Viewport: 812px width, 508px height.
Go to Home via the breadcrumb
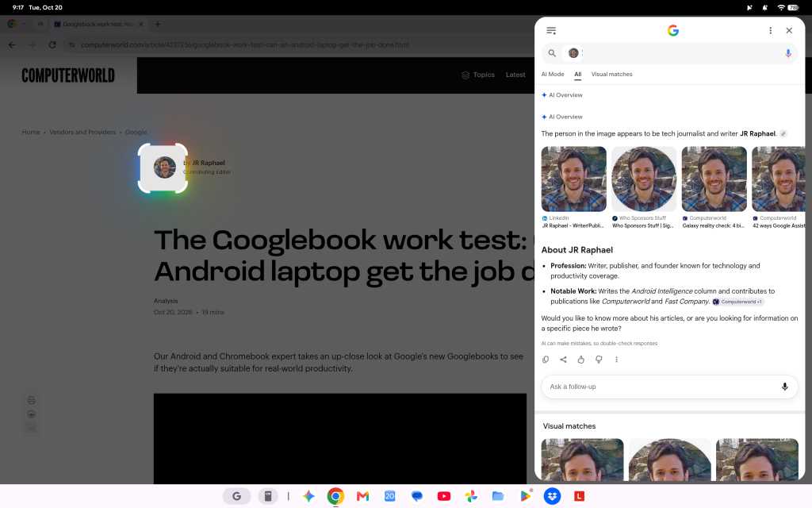(31, 133)
